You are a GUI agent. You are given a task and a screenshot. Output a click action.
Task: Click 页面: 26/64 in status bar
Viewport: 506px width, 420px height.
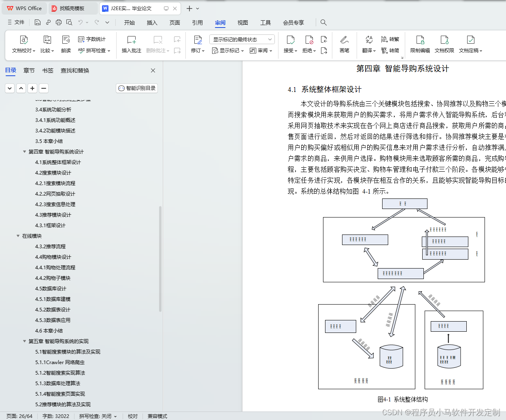point(19,416)
